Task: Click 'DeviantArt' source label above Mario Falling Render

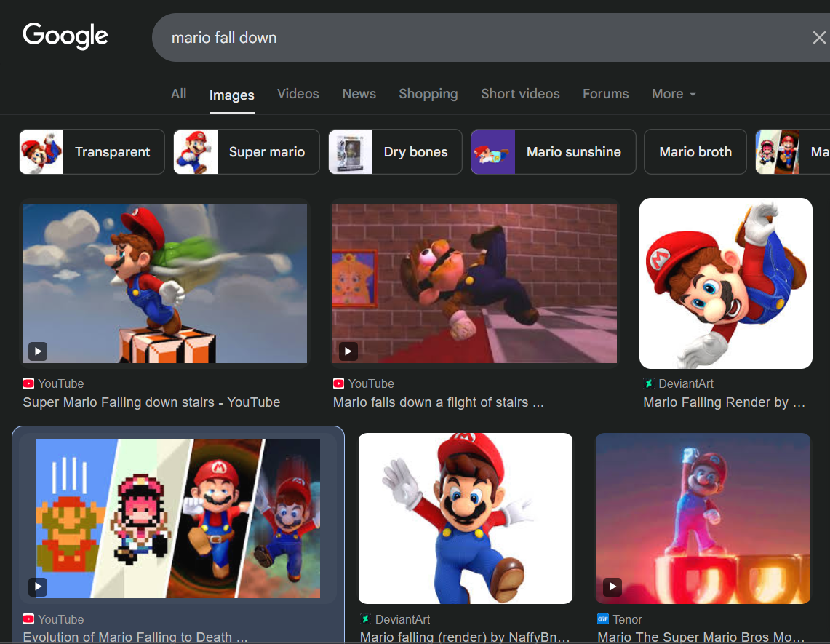Action: coord(686,383)
